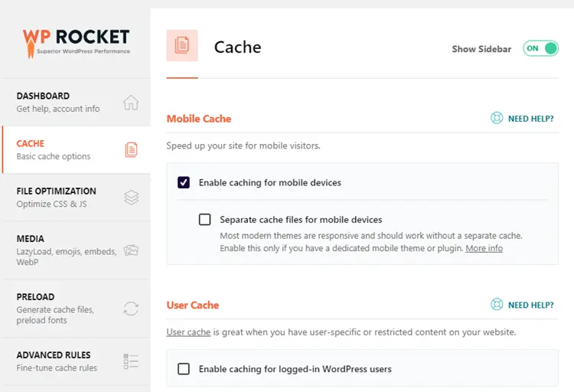Enable caching for logged-in WordPress users
The height and width of the screenshot is (392, 574).
(x=184, y=368)
